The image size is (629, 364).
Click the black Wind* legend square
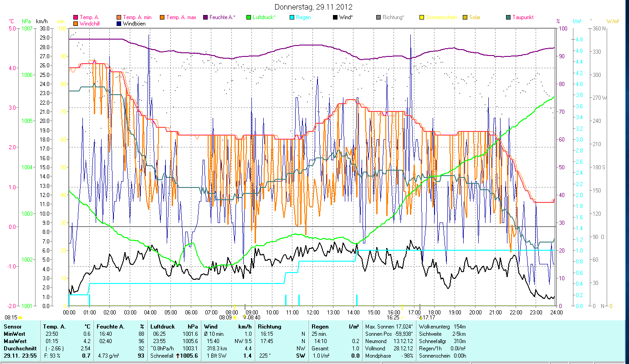point(335,18)
